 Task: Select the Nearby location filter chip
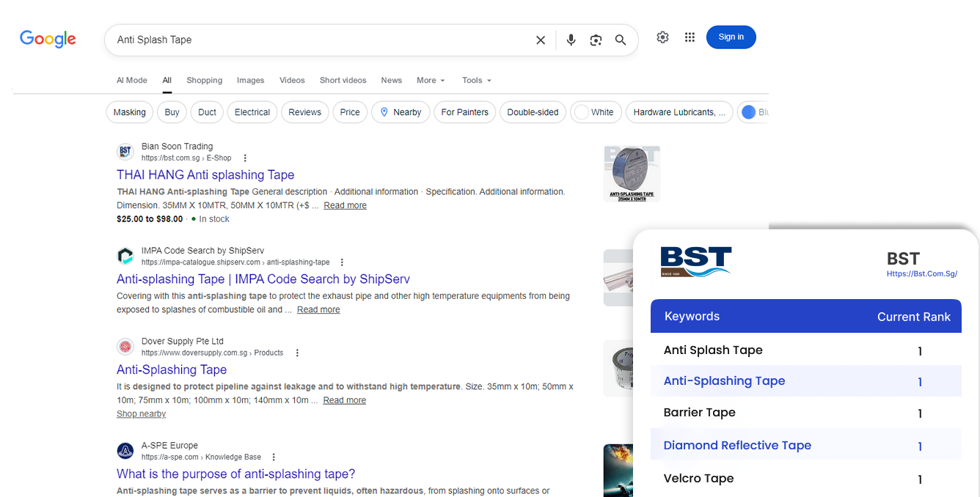(401, 112)
